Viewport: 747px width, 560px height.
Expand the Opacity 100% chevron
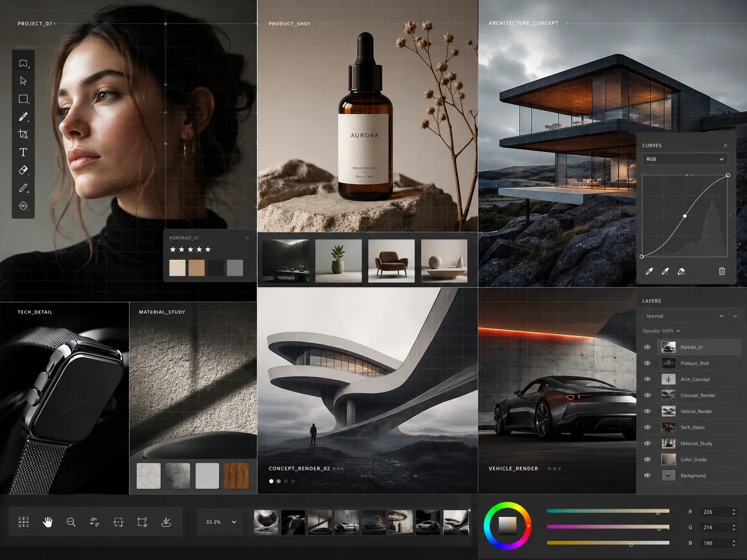pos(678,331)
